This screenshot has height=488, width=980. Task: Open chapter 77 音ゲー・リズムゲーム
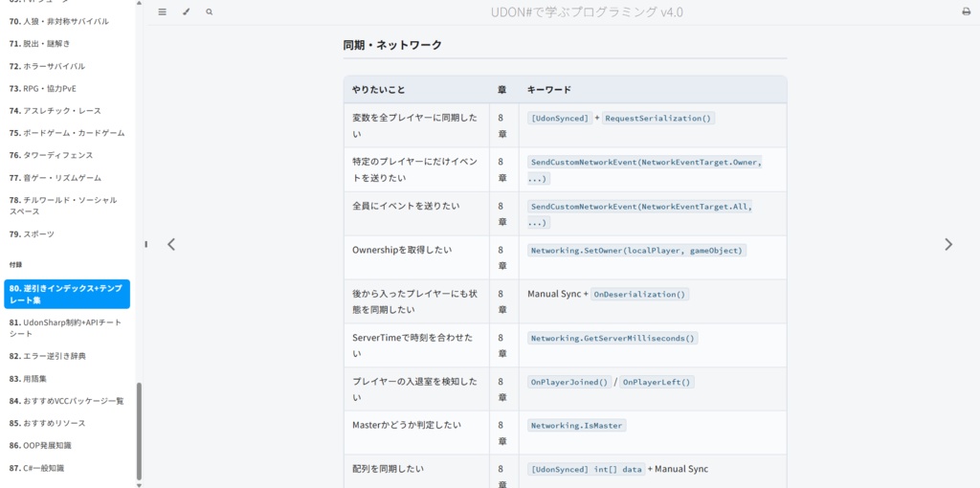click(55, 178)
